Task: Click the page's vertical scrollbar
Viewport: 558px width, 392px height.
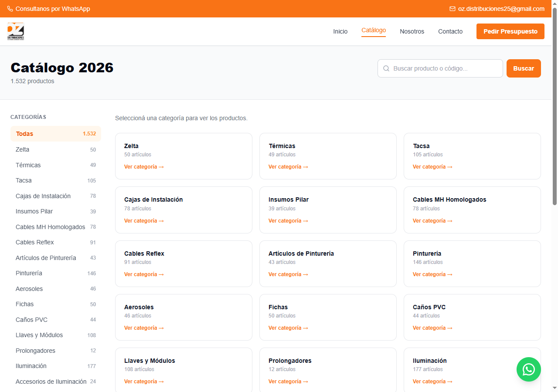Action: [x=555, y=106]
